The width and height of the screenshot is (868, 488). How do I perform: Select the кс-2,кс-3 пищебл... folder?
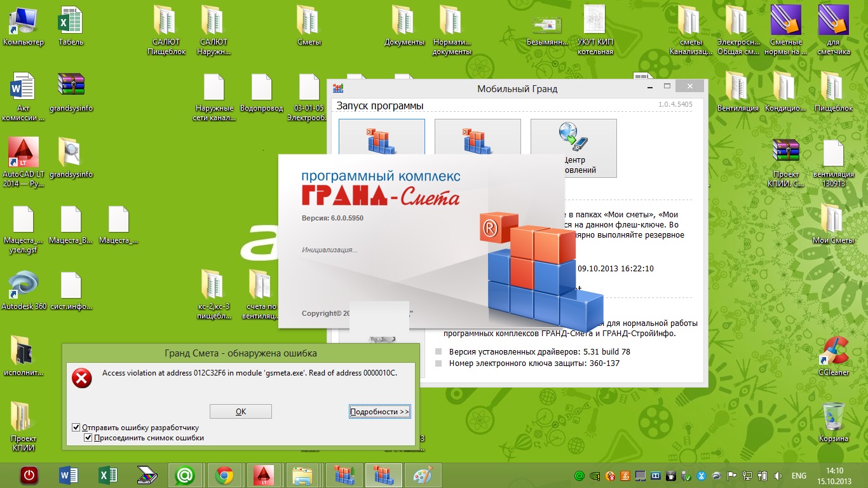[214, 295]
